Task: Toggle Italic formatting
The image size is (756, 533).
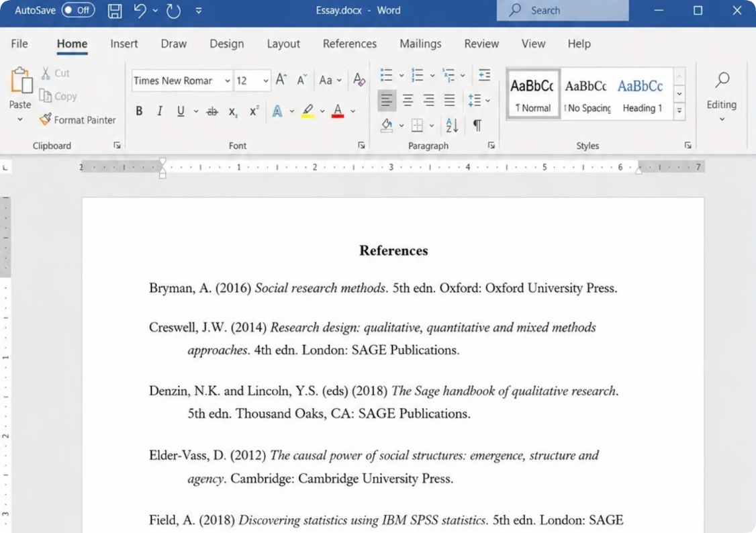Action: point(160,111)
